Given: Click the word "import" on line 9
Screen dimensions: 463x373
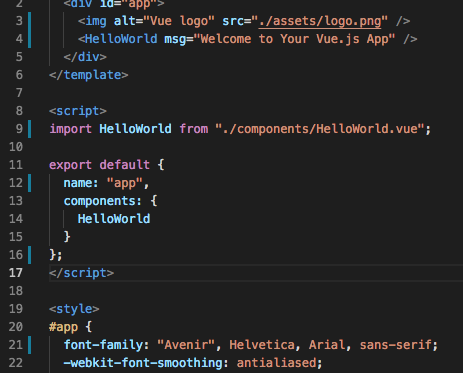Looking at the screenshot, I should [x=70, y=129].
